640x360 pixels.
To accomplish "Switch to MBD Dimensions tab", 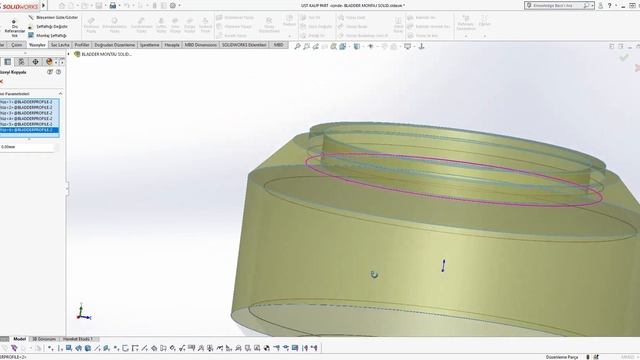I will pos(200,45).
